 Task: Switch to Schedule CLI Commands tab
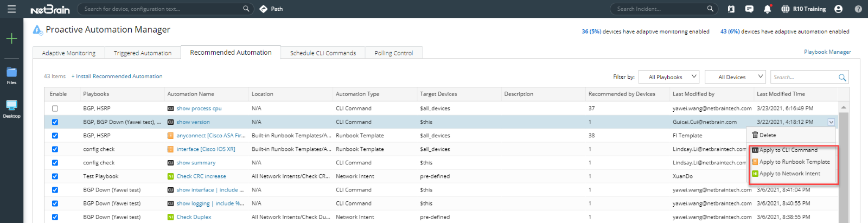pyautogui.click(x=323, y=53)
